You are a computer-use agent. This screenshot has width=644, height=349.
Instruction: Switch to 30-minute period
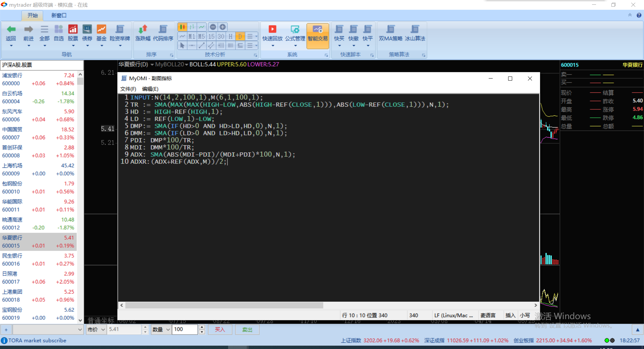tap(221, 36)
